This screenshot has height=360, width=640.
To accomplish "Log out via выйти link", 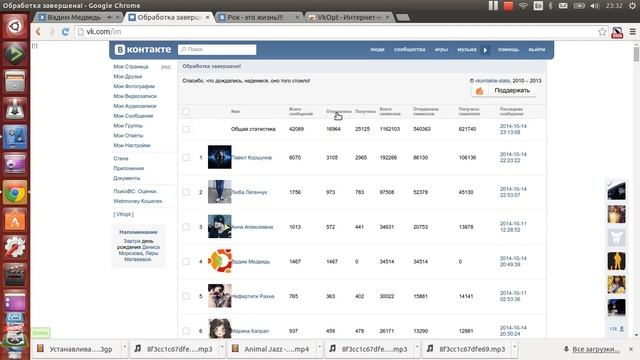I will pyautogui.click(x=537, y=49).
